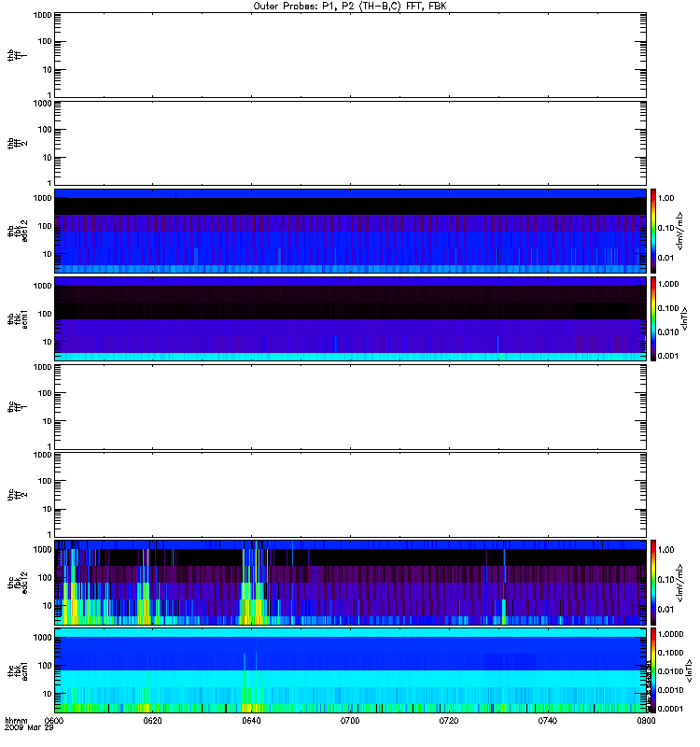Select the empty thc fff 1 panel

click(x=351, y=407)
